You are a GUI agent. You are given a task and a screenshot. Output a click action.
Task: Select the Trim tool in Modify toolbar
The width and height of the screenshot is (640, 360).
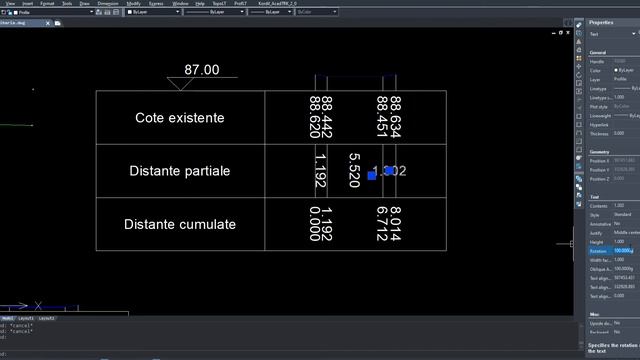[579, 100]
